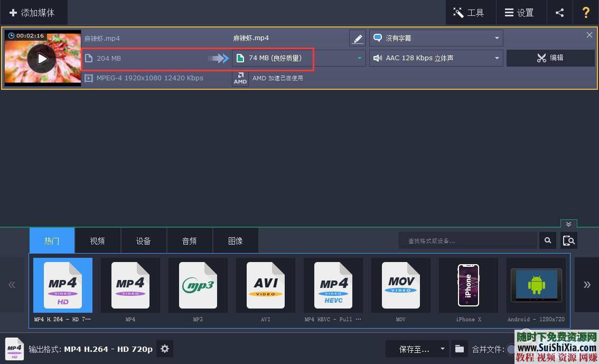Select the MP3 preset thumbnail
This screenshot has height=364, width=599.
pyautogui.click(x=198, y=285)
